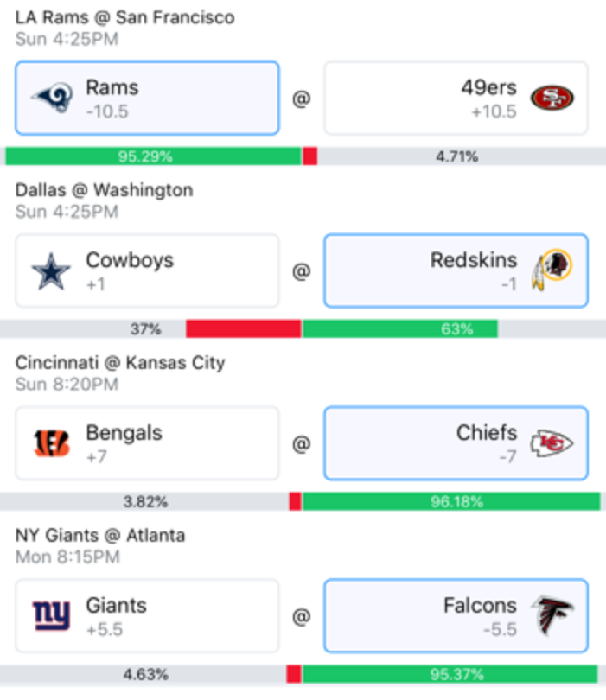
Task: Click the Rams team logo
Action: (52, 98)
